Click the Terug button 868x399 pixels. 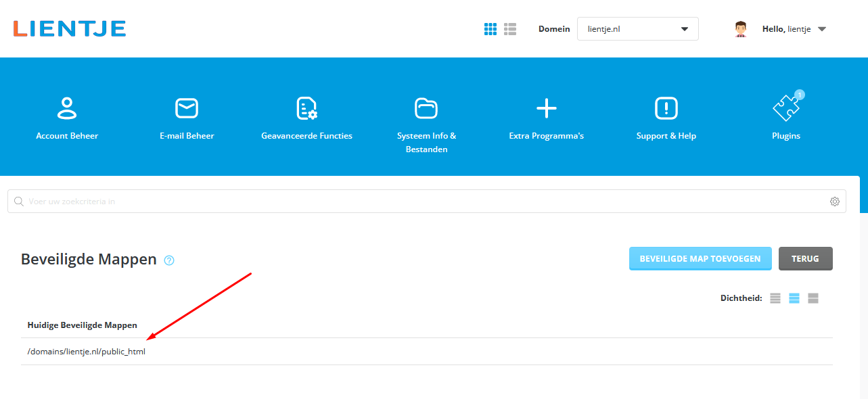[x=805, y=258]
